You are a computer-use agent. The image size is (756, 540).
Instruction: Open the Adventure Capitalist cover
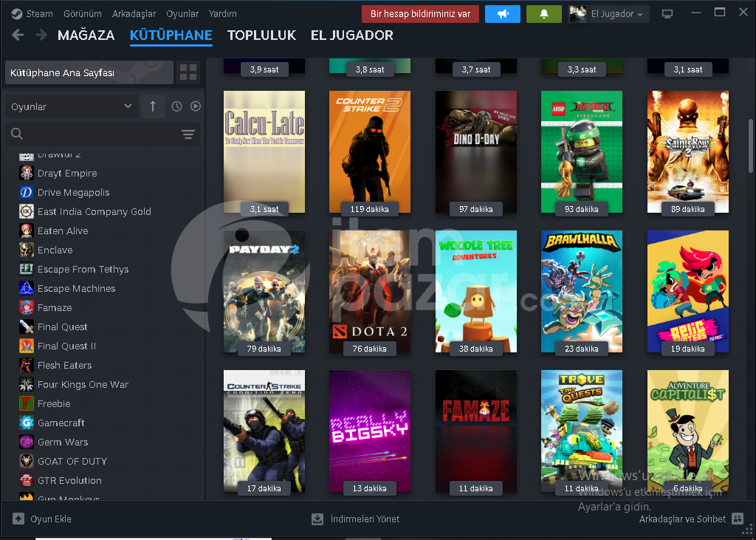click(x=688, y=431)
